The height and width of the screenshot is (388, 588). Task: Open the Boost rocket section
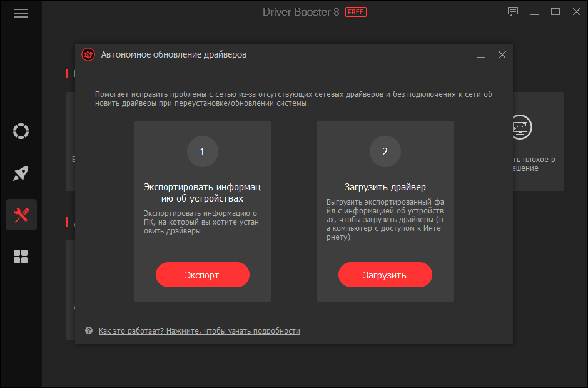(x=21, y=173)
